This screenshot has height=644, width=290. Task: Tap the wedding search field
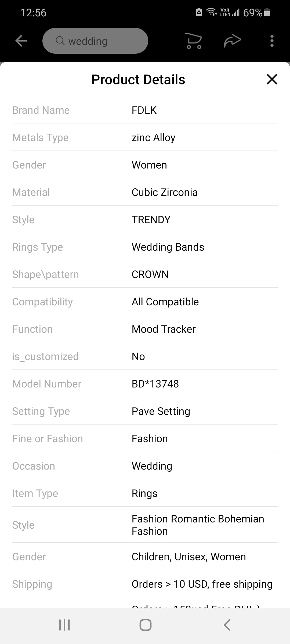[95, 41]
